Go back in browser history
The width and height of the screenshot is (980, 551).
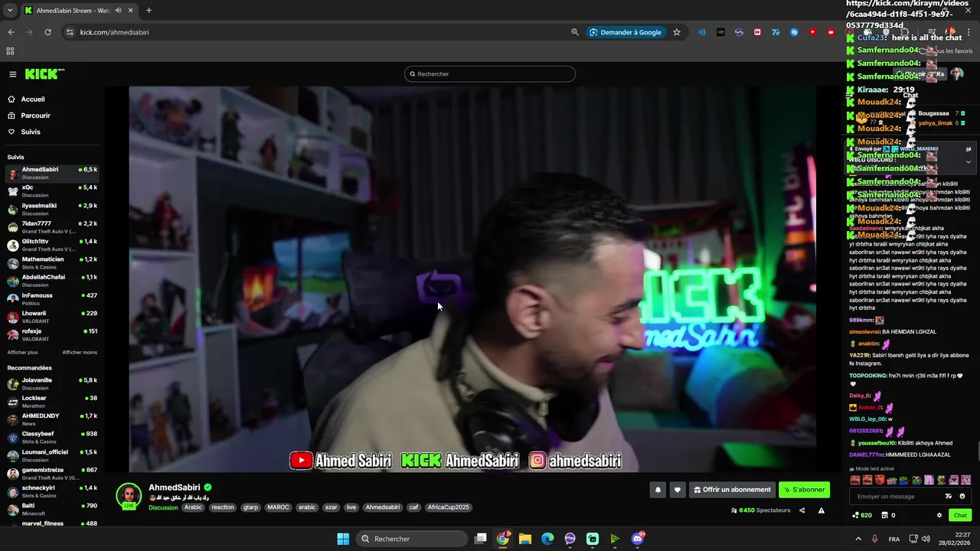pos(11,32)
